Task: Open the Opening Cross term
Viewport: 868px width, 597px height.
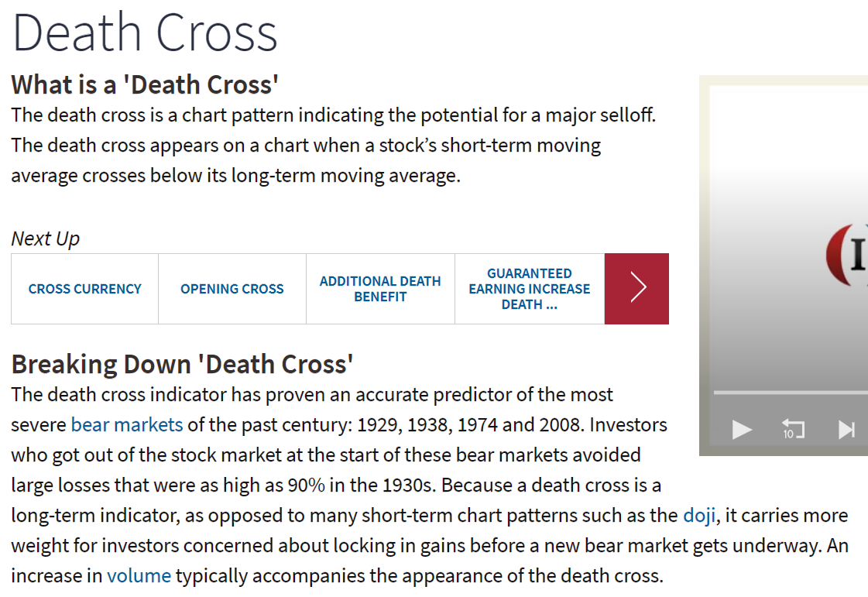Action: (232, 289)
